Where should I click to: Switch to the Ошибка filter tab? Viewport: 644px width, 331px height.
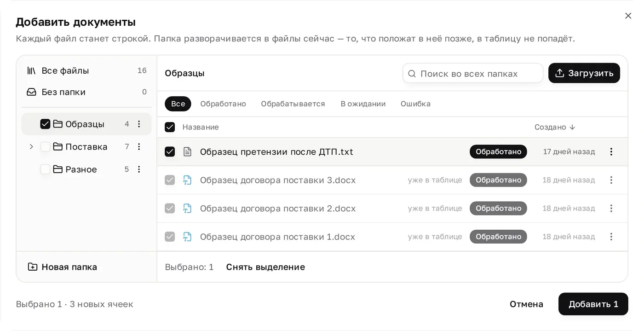[x=415, y=104]
